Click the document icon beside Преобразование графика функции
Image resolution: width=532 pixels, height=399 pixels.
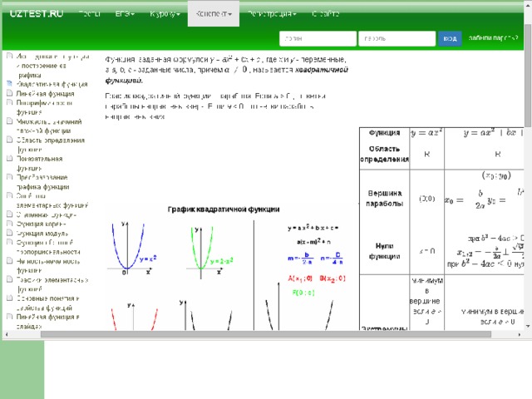click(9, 177)
